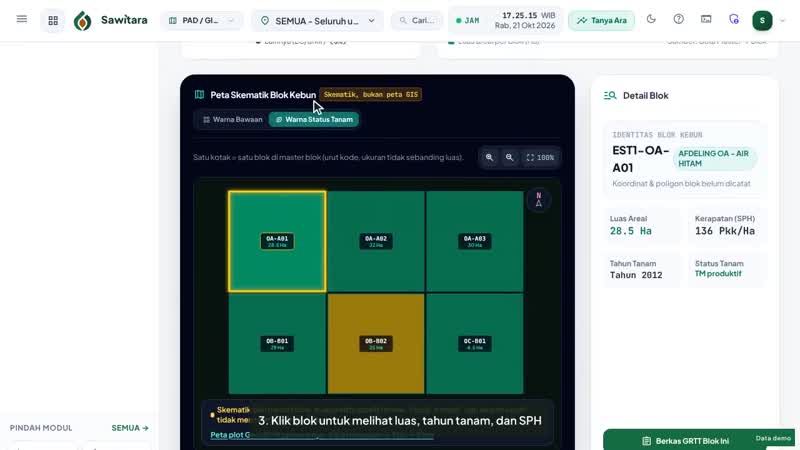Select block OC-B01 on the map
The image size is (800, 450).
pyautogui.click(x=474, y=343)
